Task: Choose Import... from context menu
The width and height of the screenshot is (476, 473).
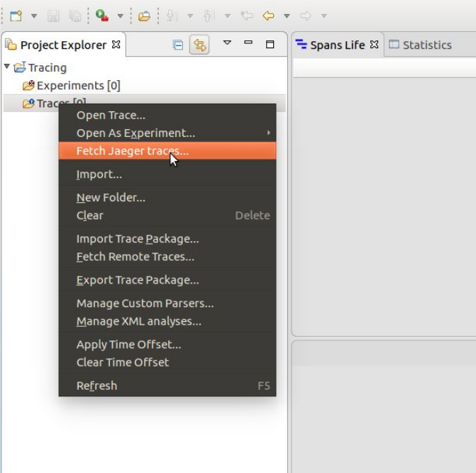Action: 167,174
